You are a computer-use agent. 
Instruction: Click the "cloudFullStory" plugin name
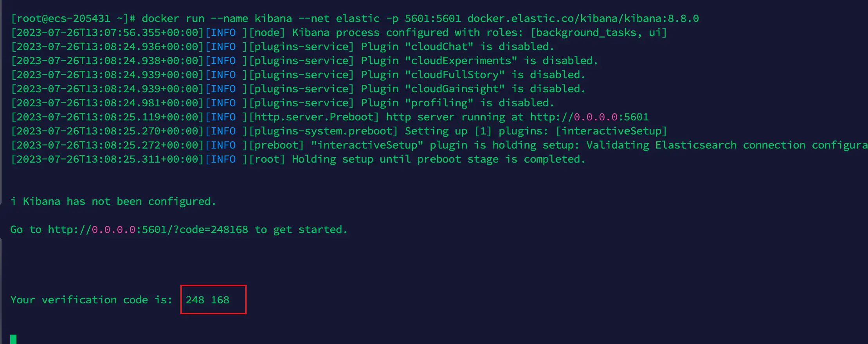click(455, 75)
